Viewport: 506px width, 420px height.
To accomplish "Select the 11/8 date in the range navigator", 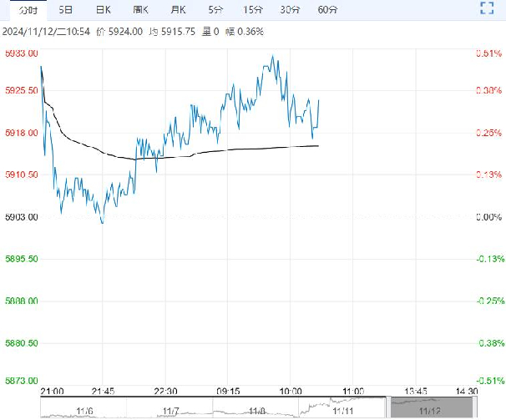I will click(x=257, y=412).
